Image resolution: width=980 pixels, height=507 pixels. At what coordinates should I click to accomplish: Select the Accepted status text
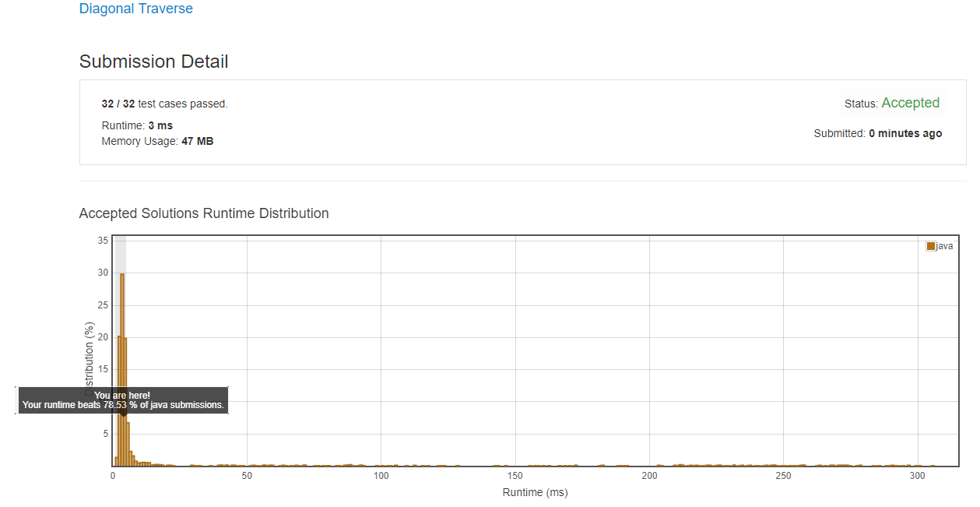point(910,103)
